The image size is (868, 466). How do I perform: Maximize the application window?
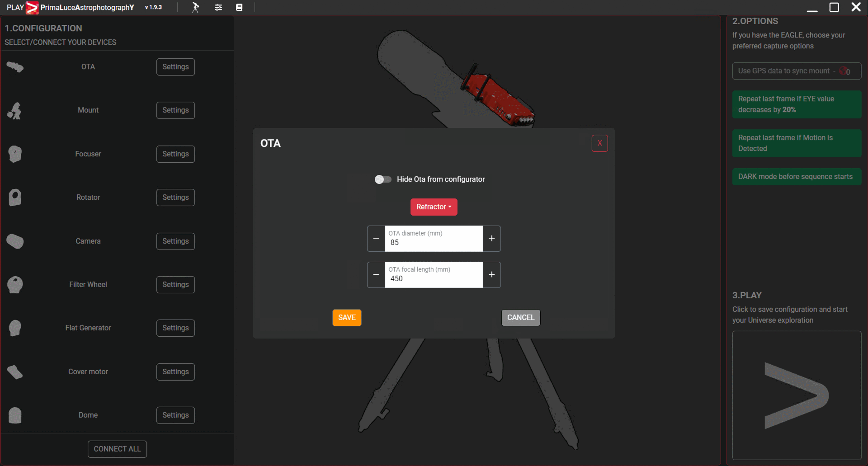click(x=834, y=7)
